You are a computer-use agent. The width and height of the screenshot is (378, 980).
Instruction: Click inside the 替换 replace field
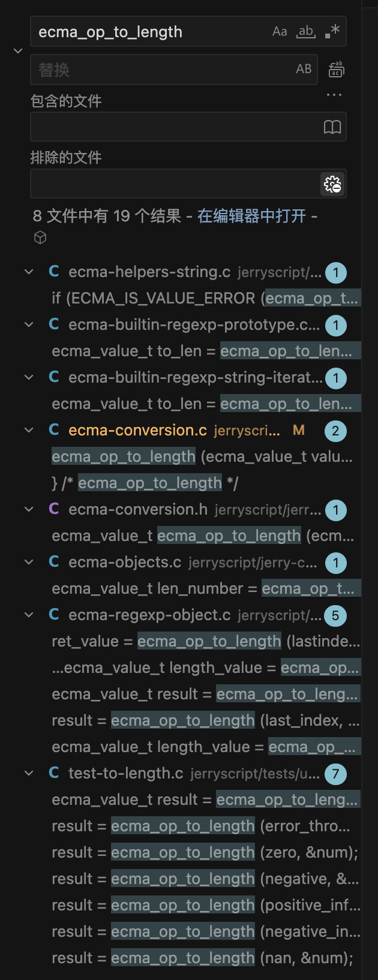150,69
